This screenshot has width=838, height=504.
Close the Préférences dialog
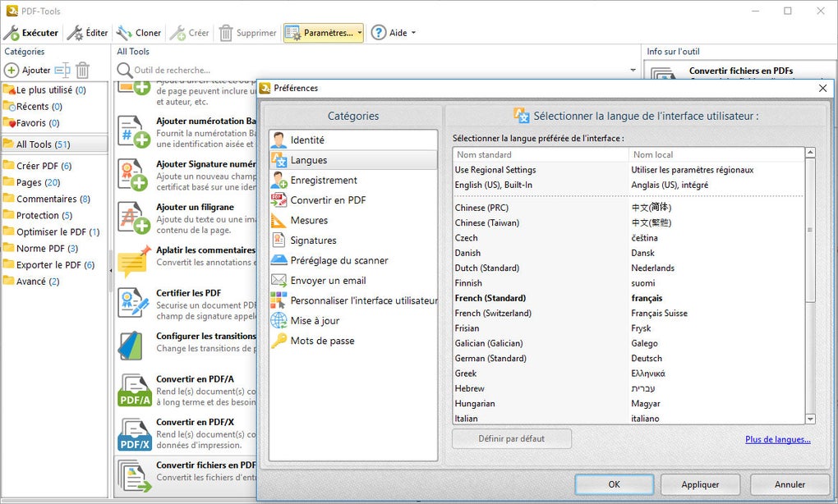pyautogui.click(x=822, y=88)
